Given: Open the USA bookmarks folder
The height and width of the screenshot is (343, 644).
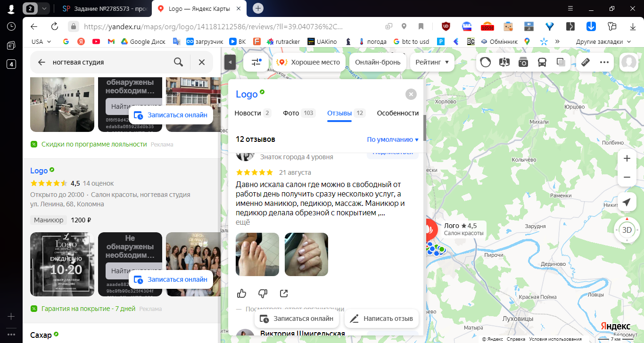Looking at the screenshot, I should coord(41,41).
